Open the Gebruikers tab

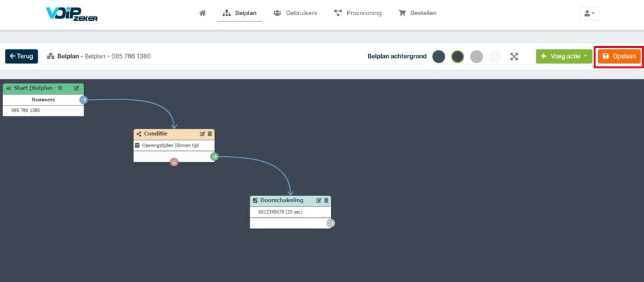coord(295,13)
